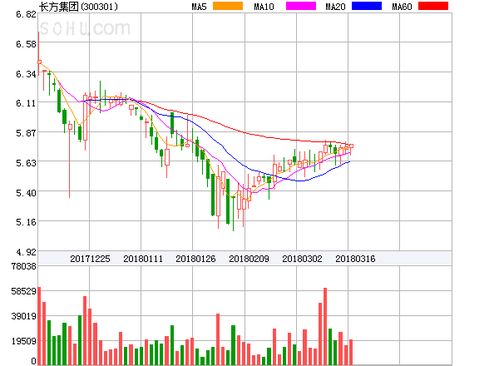Click the 20180209 date label
The height and width of the screenshot is (366, 499).
click(249, 259)
